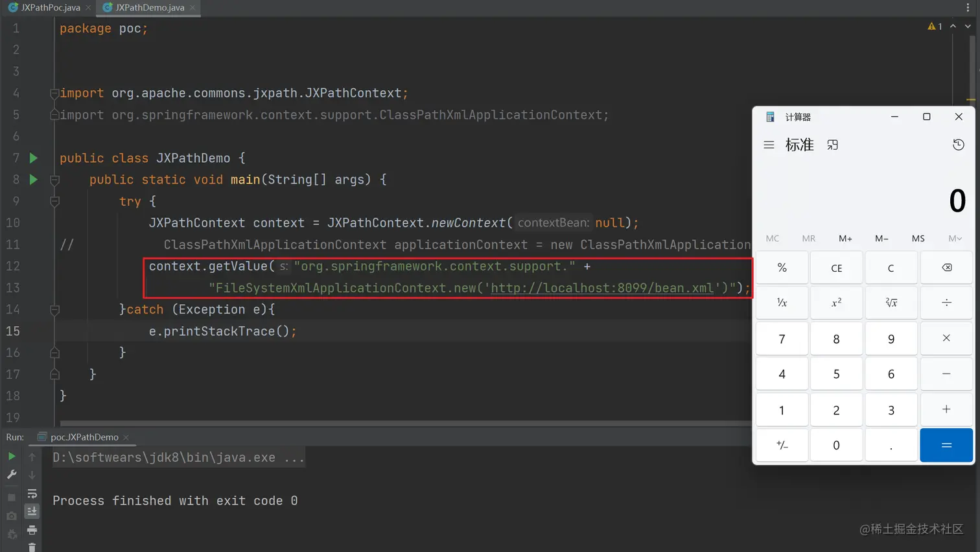Close the JXPathPoc.java tab

tap(88, 8)
